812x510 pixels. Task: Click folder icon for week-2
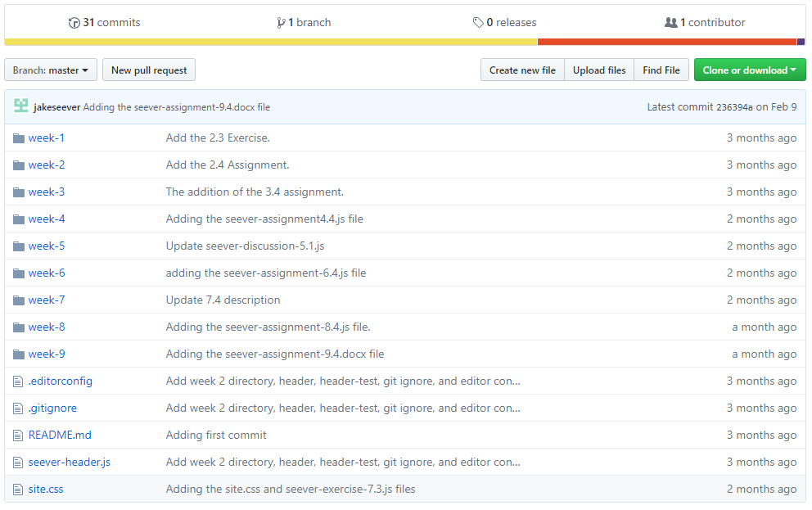19,165
